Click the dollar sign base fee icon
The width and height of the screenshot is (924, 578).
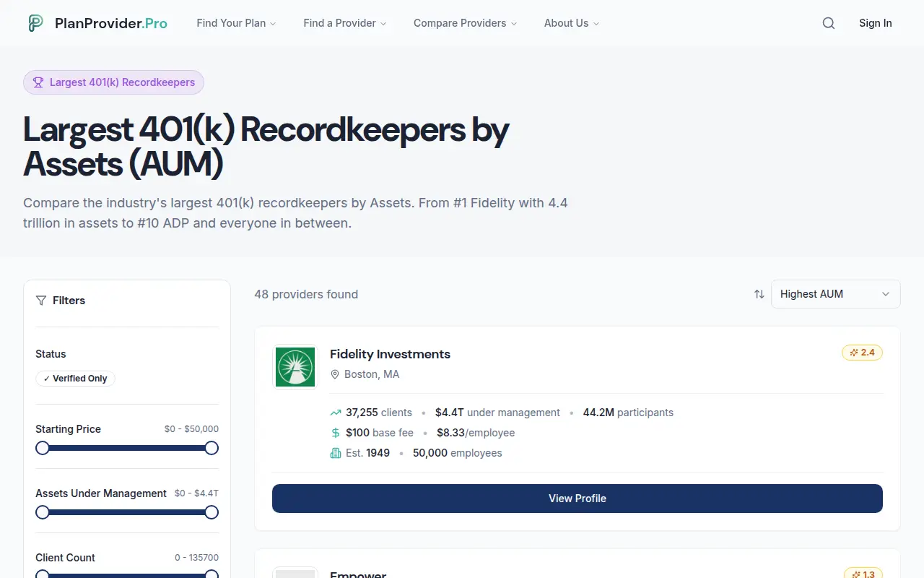[335, 433]
